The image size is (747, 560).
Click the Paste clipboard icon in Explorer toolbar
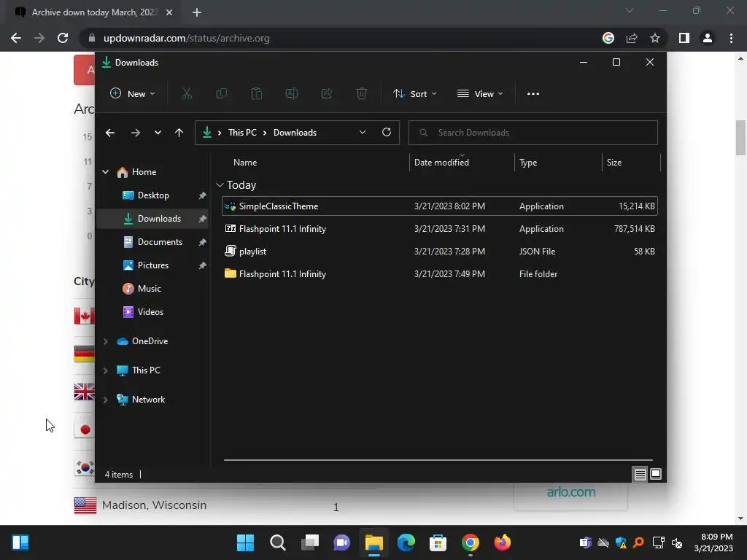pyautogui.click(x=256, y=94)
